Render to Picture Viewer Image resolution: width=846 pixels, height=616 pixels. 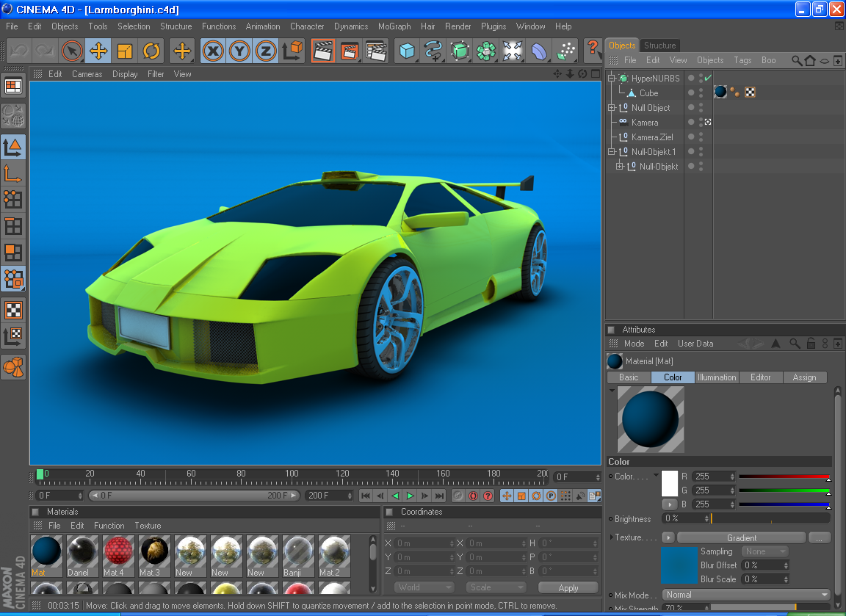(x=350, y=51)
